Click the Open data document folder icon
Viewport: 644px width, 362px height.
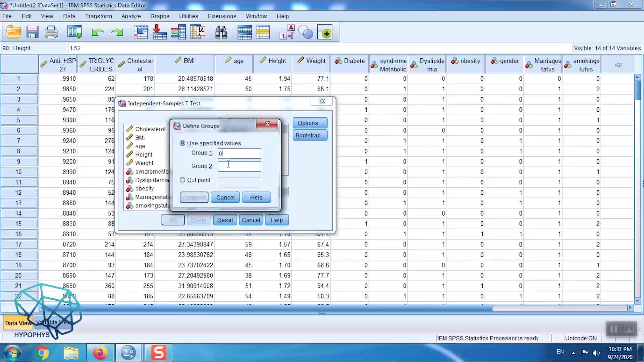coord(13,33)
